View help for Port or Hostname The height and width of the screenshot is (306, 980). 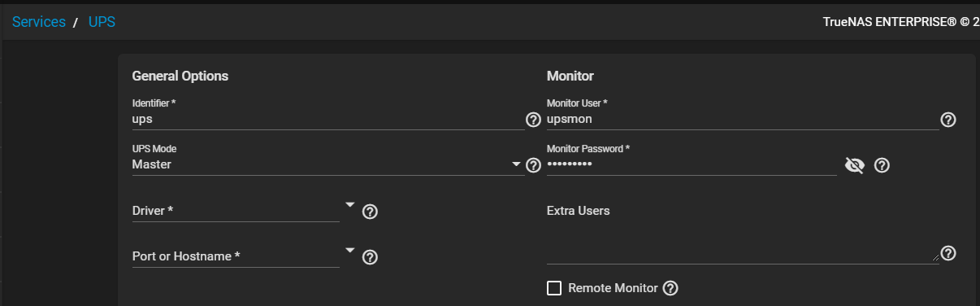370,257
